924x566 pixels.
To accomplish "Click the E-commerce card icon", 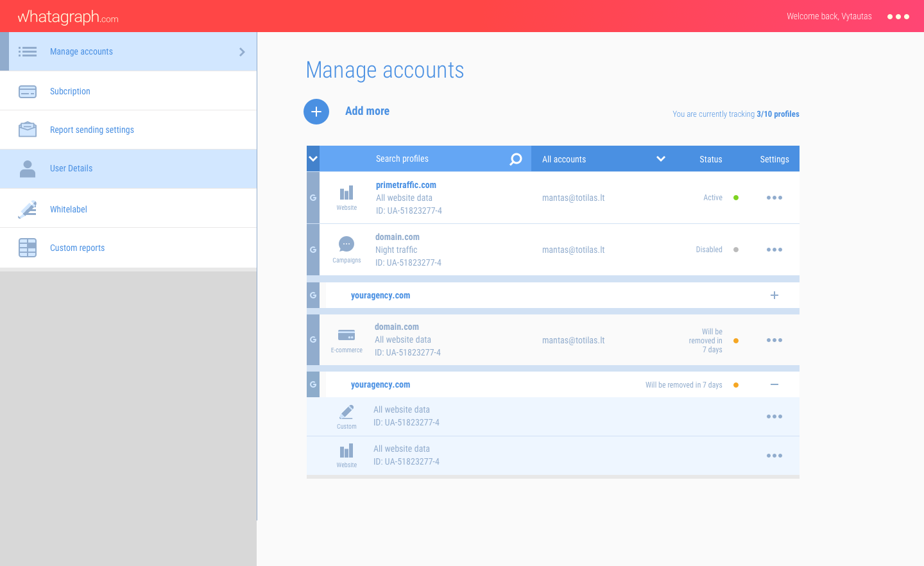I will [346, 335].
